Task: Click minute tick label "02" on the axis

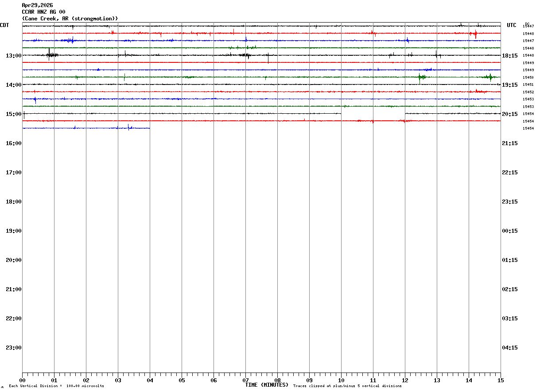Action: 86,380
